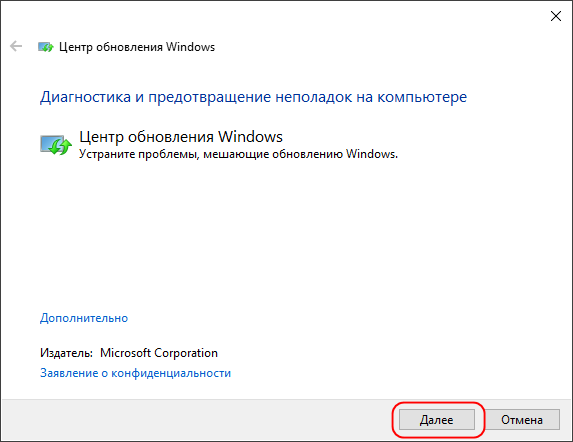Click the header title Центр обновления Windows

137,47
